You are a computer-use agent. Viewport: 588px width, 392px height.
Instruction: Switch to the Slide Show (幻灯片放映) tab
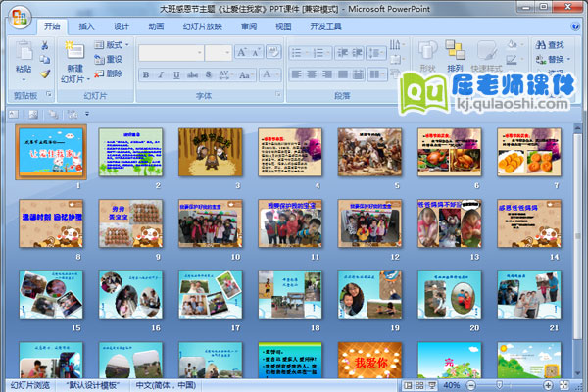pyautogui.click(x=202, y=27)
